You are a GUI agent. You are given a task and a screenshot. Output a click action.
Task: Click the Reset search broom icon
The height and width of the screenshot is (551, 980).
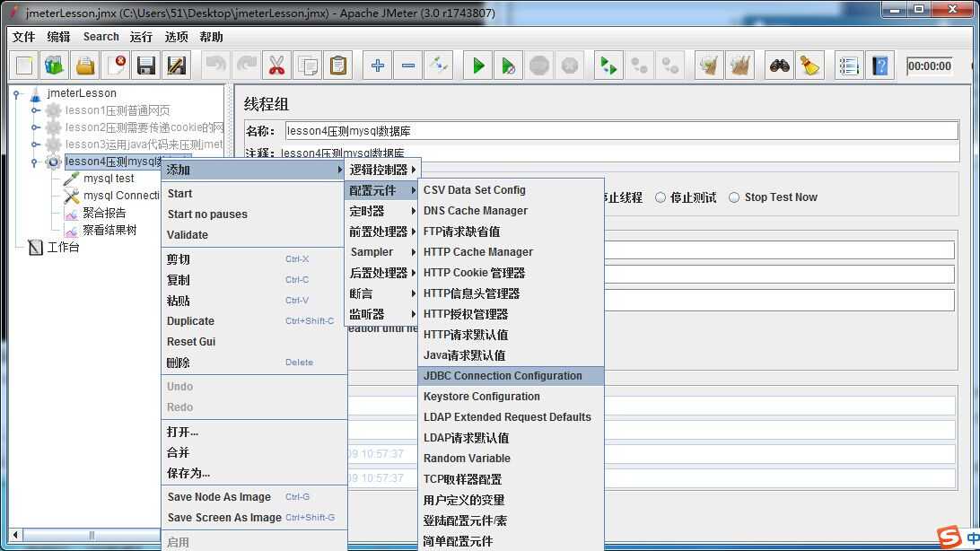810,66
